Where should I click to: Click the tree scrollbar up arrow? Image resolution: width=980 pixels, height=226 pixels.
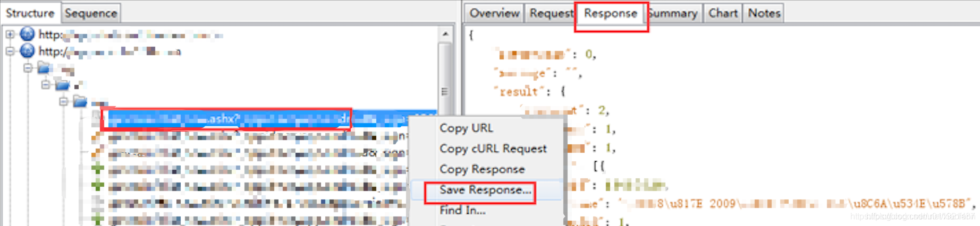point(445,34)
